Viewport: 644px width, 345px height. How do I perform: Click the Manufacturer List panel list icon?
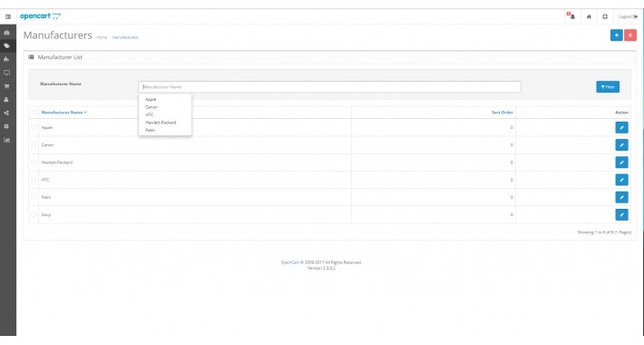[31, 57]
